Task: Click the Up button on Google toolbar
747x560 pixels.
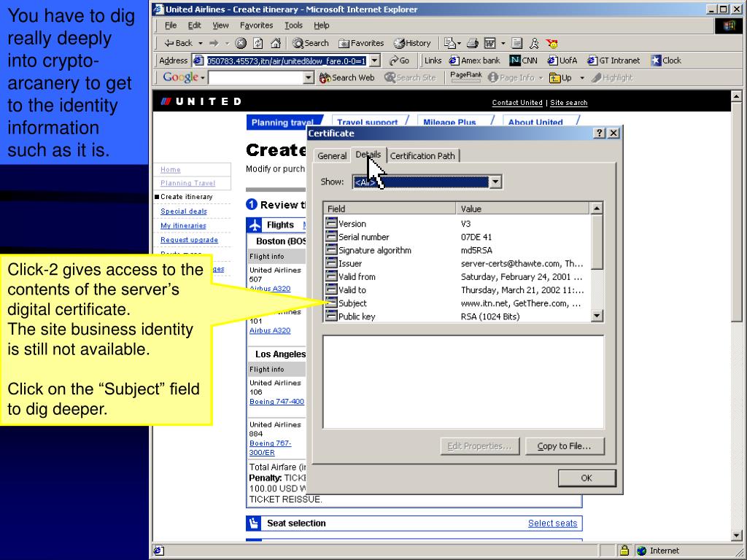Action: coord(560,77)
